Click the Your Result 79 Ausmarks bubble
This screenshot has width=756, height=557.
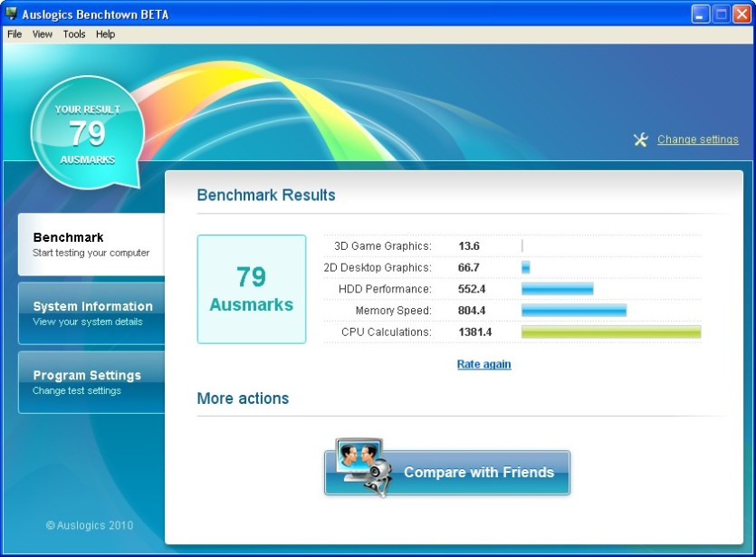pyautogui.click(x=88, y=132)
